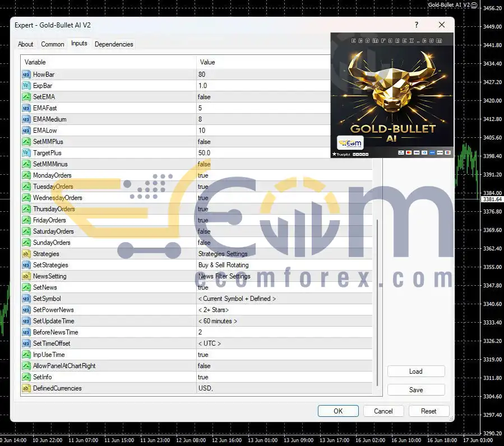This screenshot has height=446, width=504.
Task: Open the '< 2+ Stars>' dropdown
Action: click(x=214, y=310)
